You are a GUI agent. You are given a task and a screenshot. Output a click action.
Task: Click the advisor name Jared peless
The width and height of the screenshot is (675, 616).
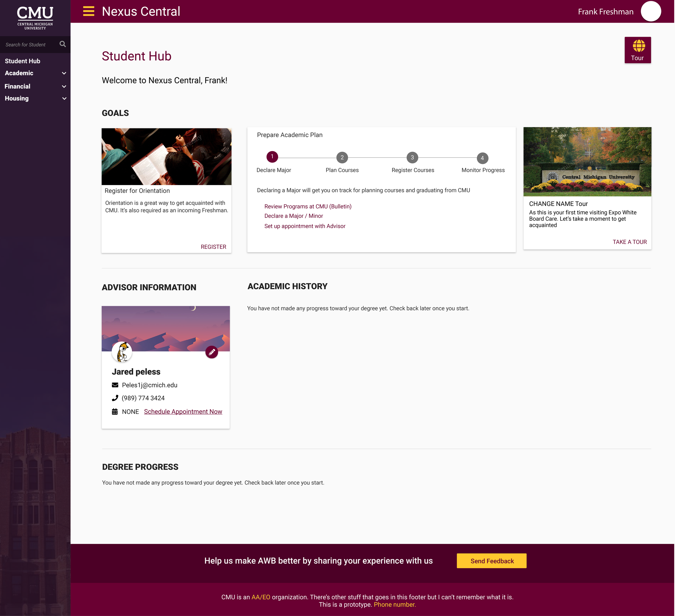point(136,372)
